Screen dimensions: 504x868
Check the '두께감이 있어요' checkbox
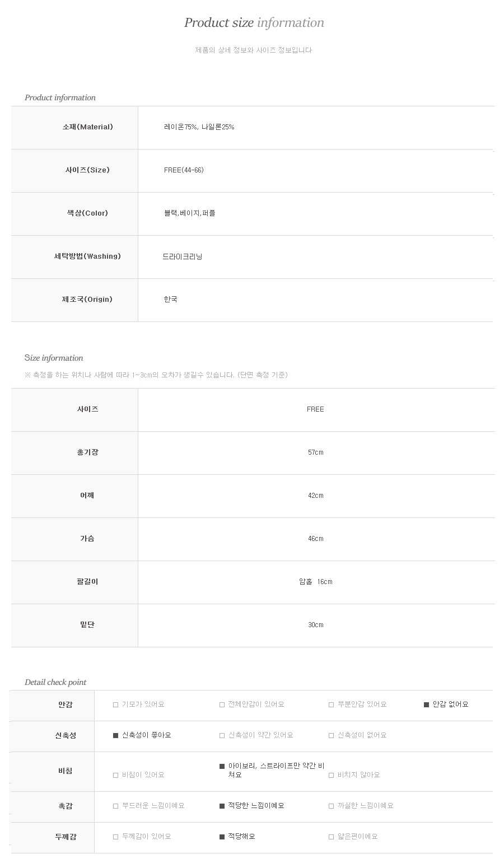[116, 837]
